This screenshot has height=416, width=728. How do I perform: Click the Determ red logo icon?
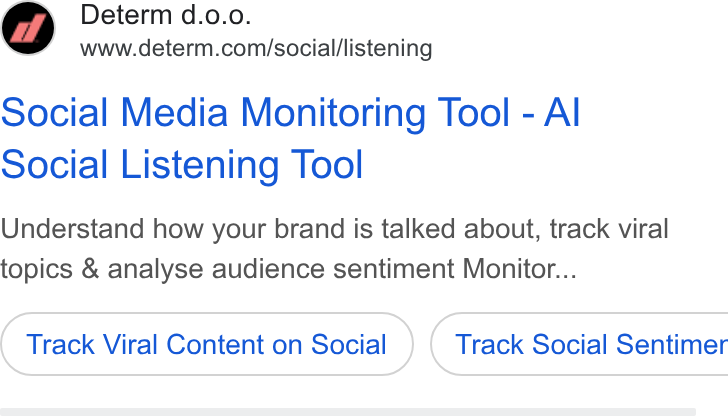click(28, 28)
